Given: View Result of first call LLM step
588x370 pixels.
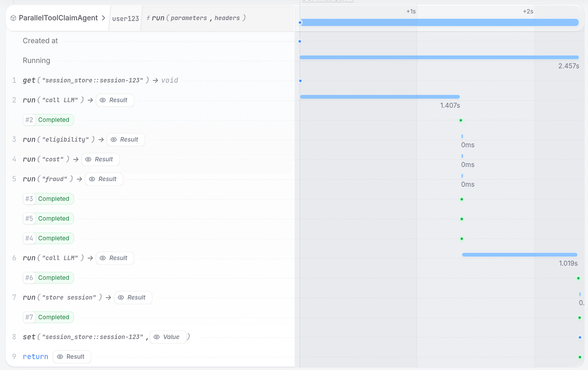Looking at the screenshot, I should click(x=115, y=100).
